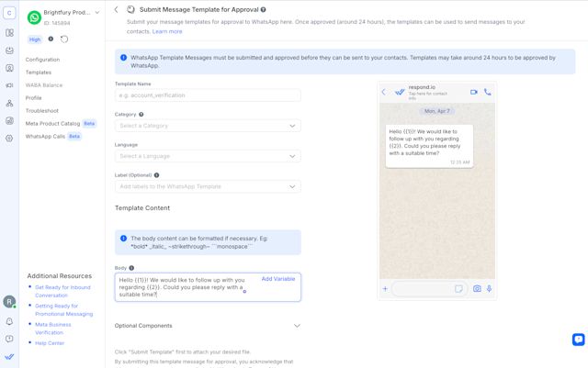Click sticker icon in preview message box
588x368 pixels.
click(x=458, y=288)
